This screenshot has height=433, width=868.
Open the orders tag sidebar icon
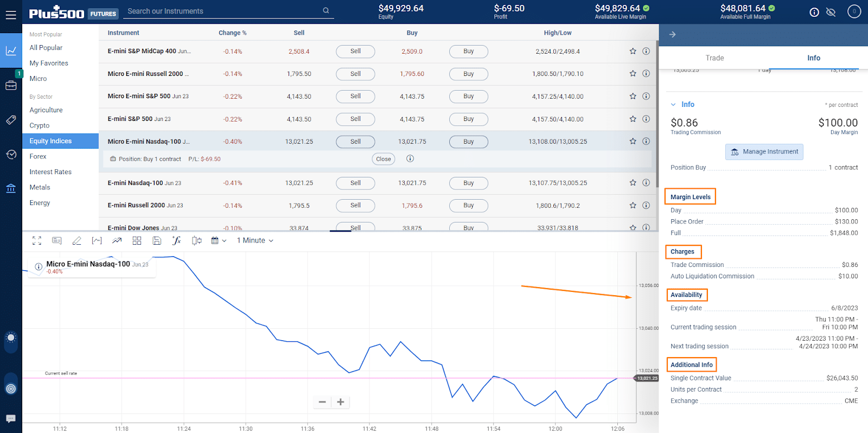pos(11,120)
